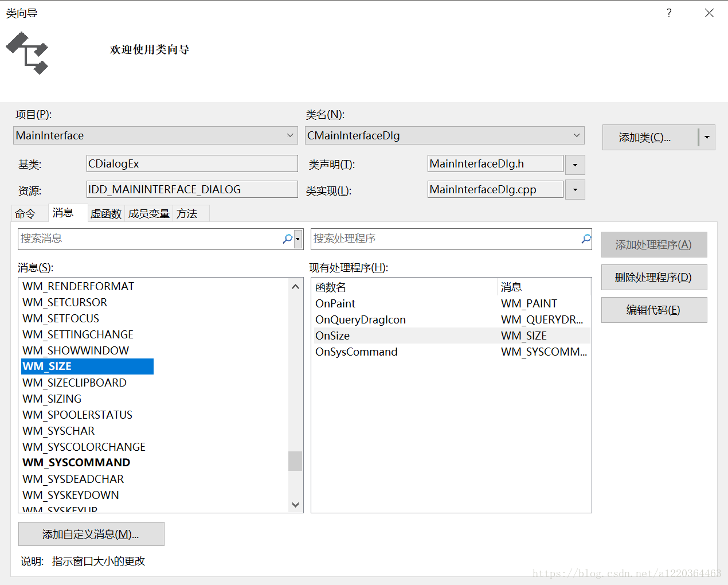Click the 消息 column header in handlers
This screenshot has height=585, width=728.
pyautogui.click(x=544, y=287)
